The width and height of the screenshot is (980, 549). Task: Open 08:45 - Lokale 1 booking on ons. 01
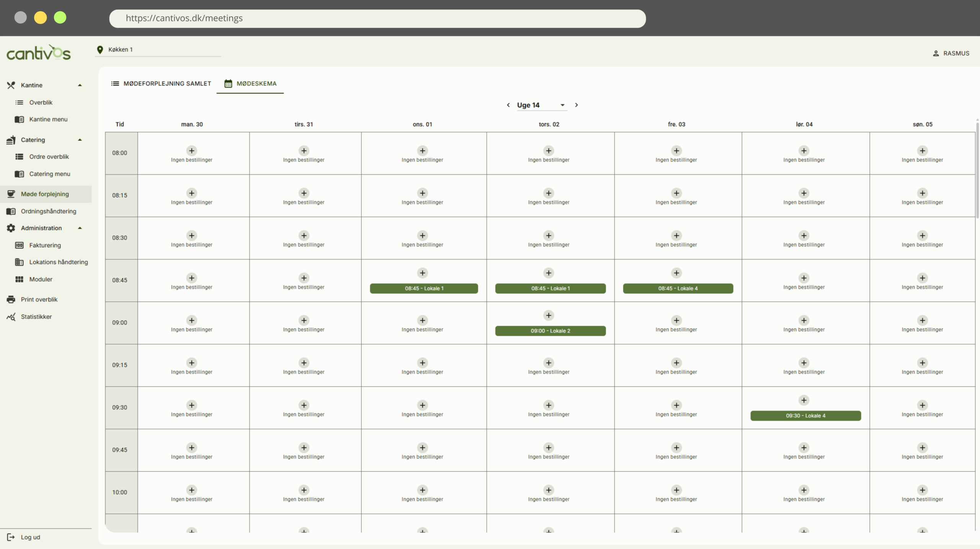[424, 288]
